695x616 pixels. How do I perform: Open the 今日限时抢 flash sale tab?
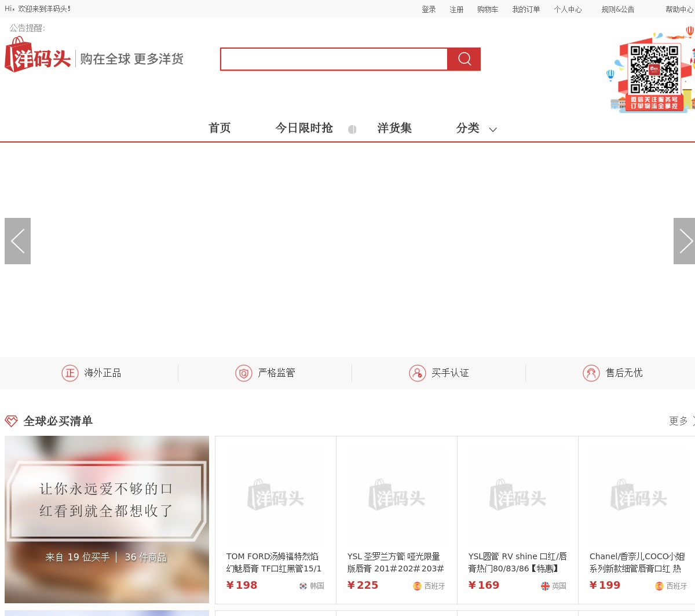coord(304,128)
